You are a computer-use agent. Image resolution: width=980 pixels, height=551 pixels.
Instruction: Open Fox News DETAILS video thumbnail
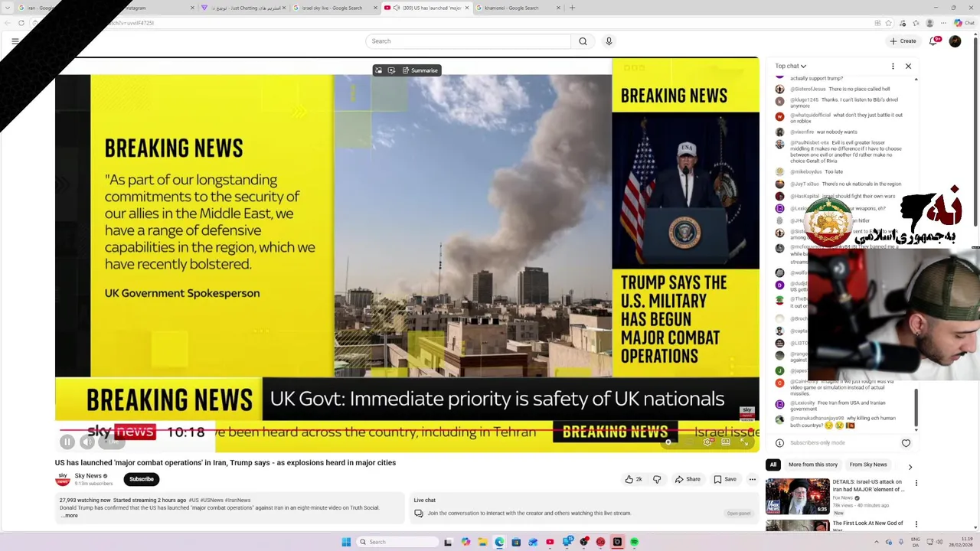coord(797,496)
